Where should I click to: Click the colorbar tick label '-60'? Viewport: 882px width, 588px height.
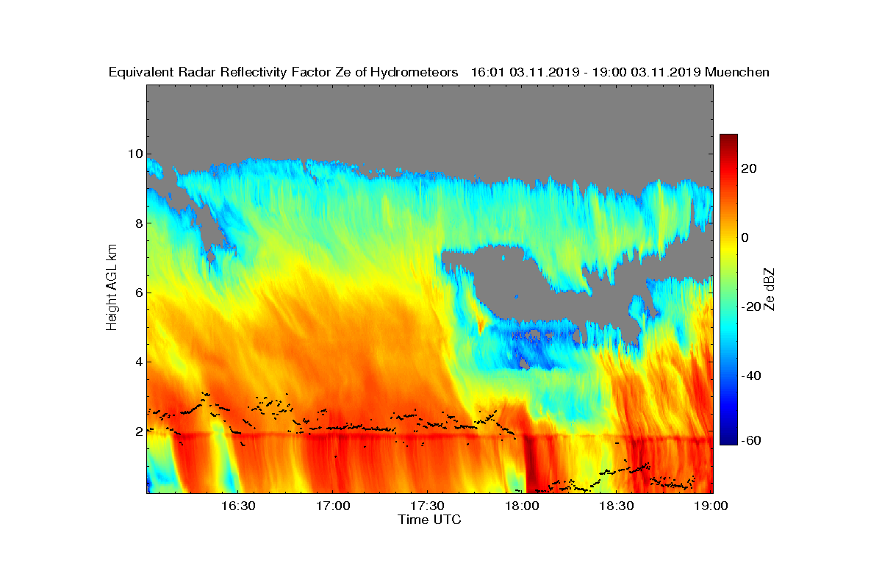[750, 440]
